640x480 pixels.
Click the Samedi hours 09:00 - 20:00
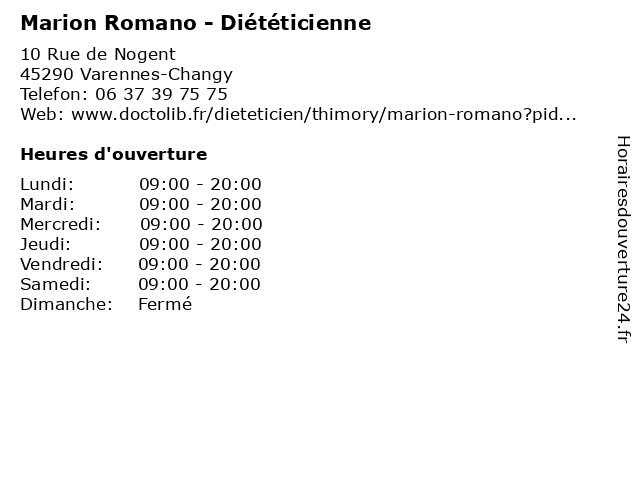pyautogui.click(x=199, y=284)
